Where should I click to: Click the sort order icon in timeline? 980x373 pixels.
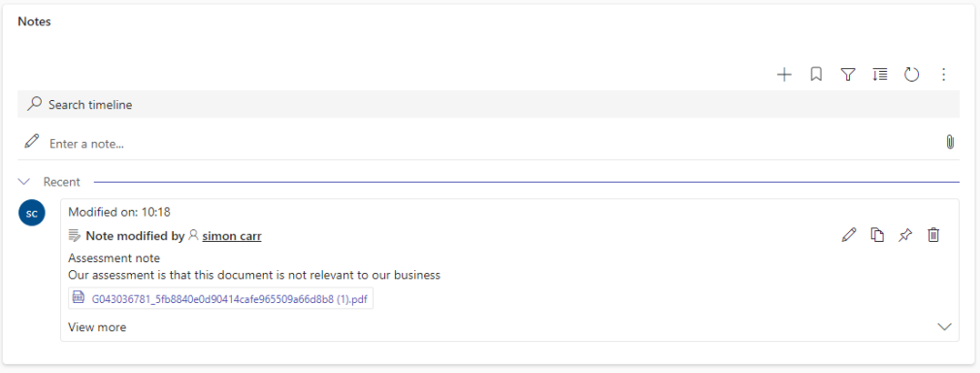click(x=880, y=75)
